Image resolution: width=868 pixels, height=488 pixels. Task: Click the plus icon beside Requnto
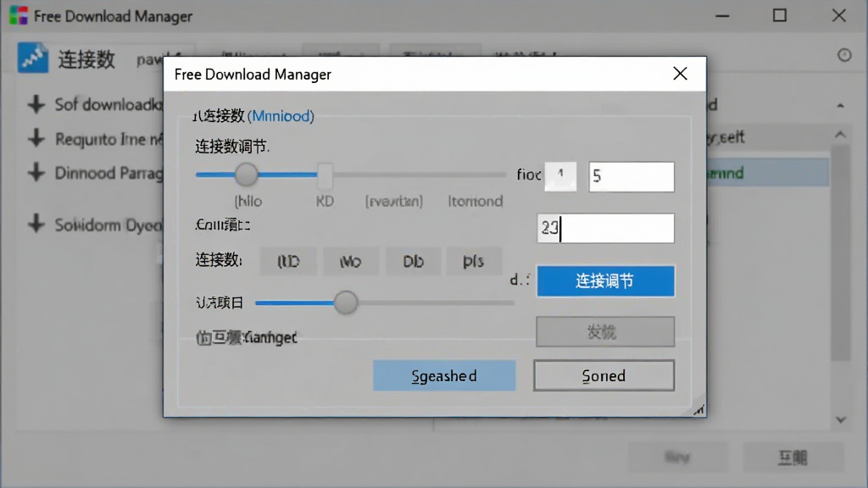(x=36, y=138)
